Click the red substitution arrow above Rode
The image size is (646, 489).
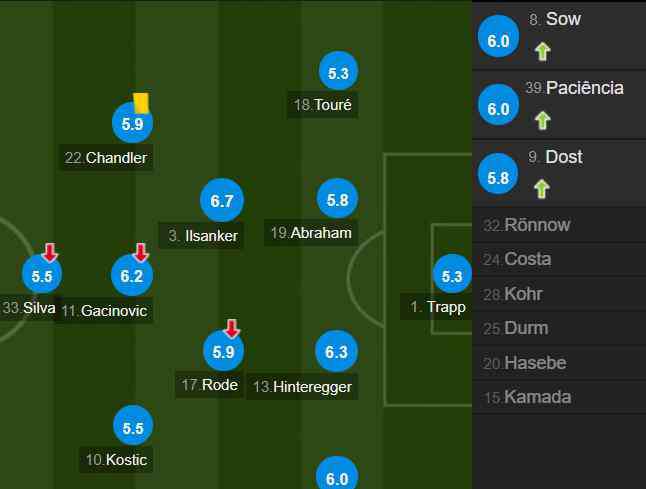pos(232,329)
